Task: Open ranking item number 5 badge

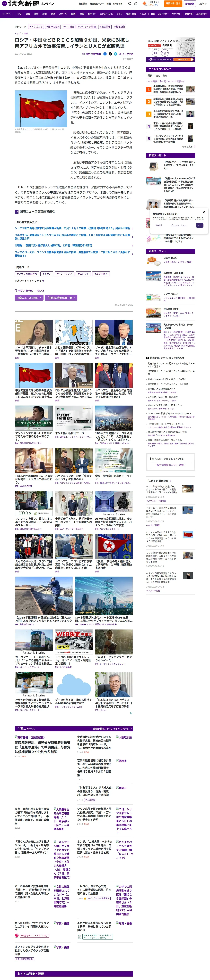Action: click(149, 139)
